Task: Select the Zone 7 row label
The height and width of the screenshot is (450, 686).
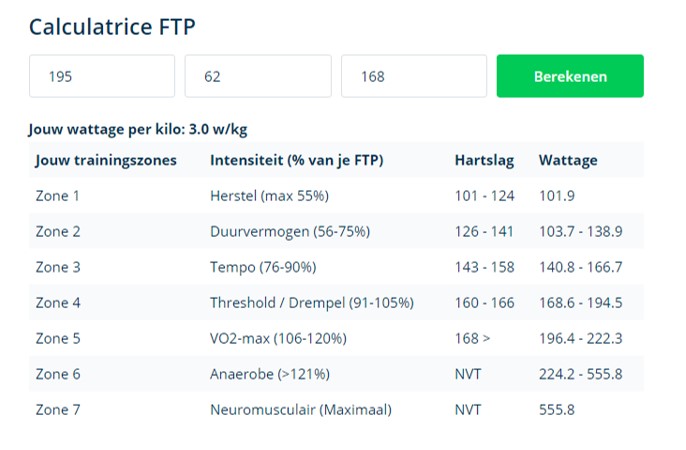Action: pos(58,410)
